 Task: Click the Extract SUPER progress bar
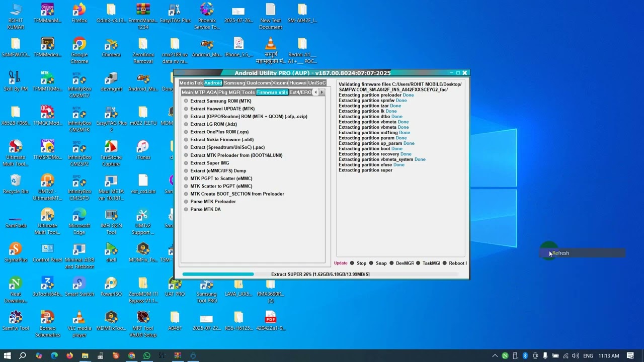[x=320, y=275]
